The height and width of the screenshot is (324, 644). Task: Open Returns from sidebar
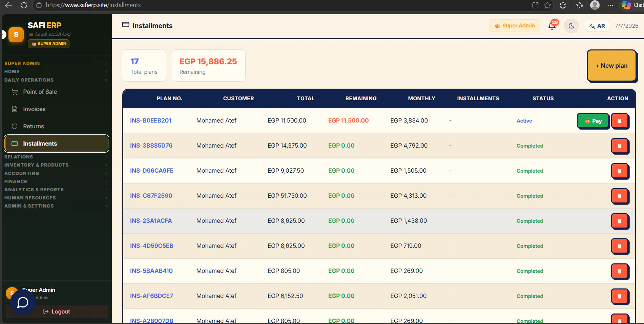(x=57, y=126)
